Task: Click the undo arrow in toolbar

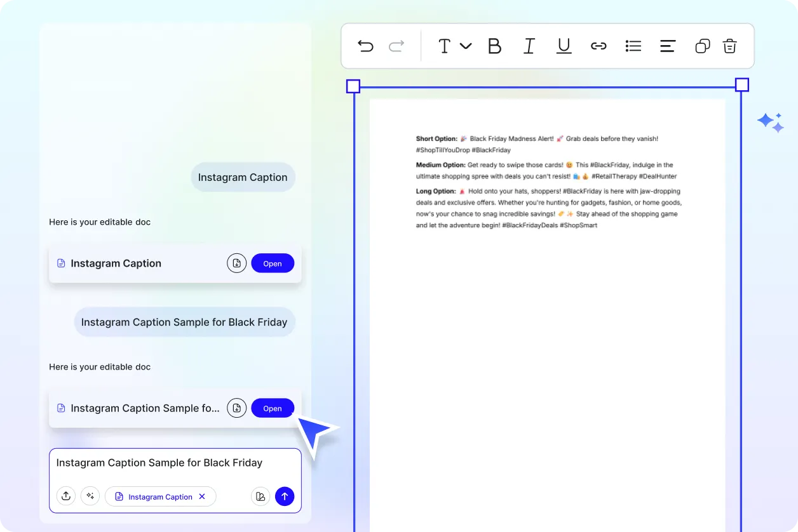Action: [x=365, y=46]
